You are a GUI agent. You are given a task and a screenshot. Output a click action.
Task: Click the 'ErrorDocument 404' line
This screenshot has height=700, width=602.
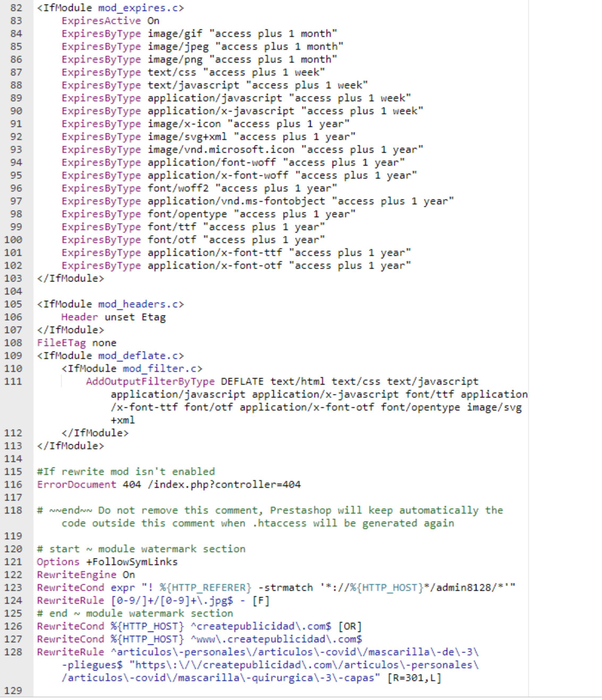169,485
